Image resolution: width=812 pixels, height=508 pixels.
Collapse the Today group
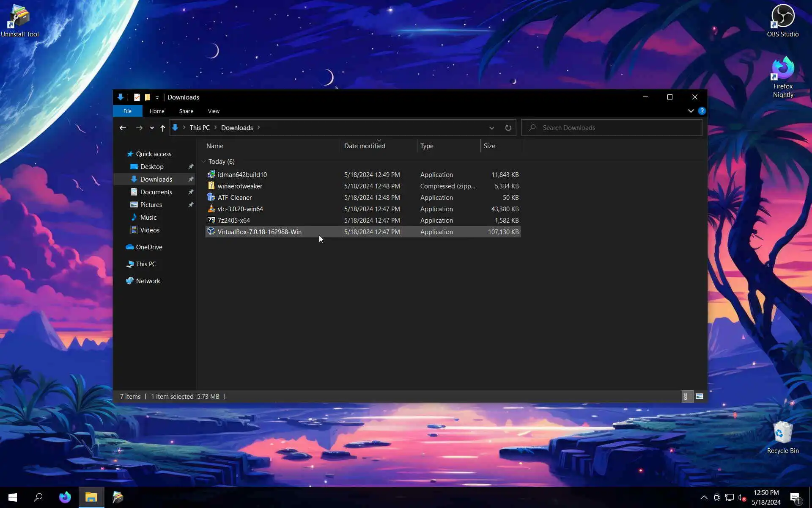pos(204,162)
